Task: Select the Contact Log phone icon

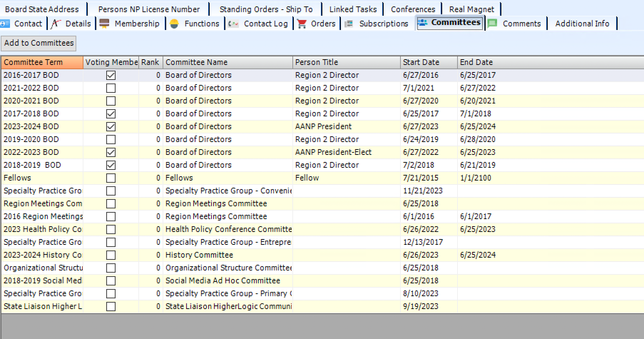Action: click(233, 23)
